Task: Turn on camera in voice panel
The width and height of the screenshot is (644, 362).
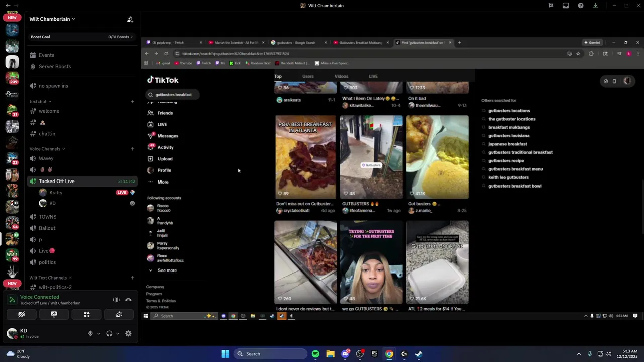Action: (21, 314)
